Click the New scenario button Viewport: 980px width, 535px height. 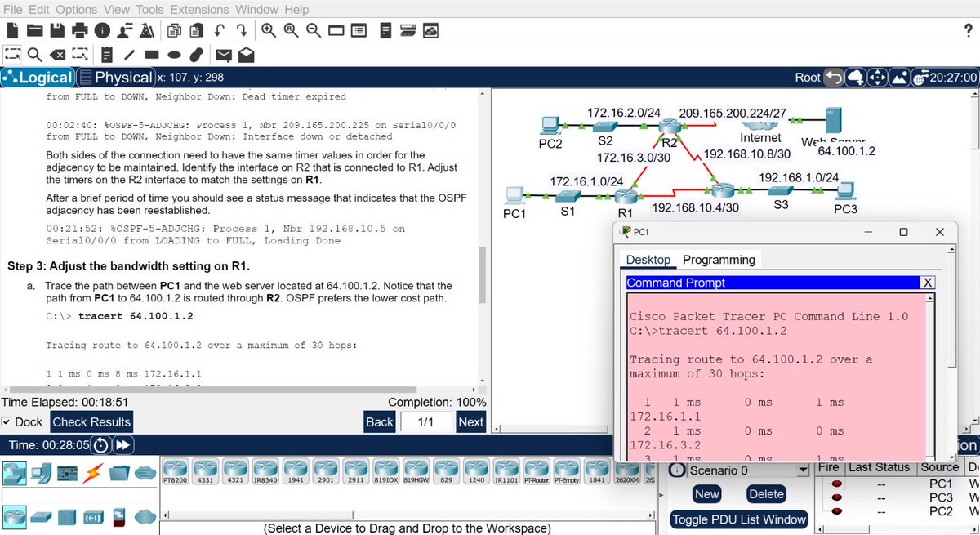coord(706,494)
